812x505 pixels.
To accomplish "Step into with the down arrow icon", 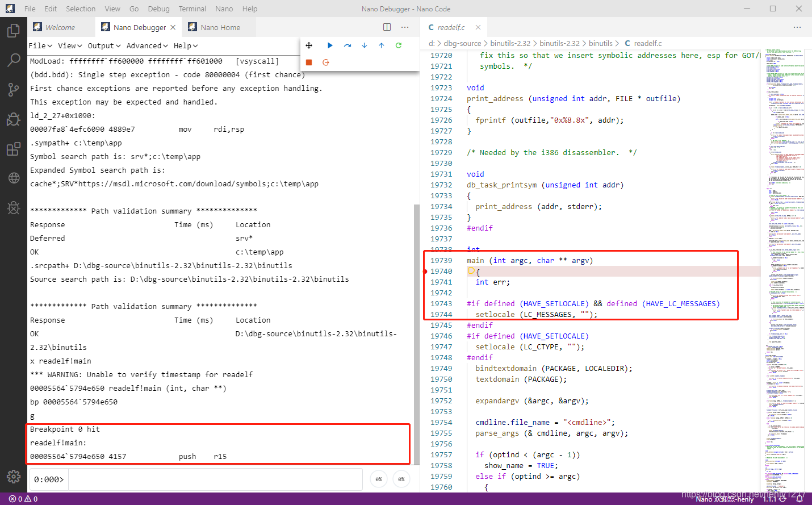I will coord(365,45).
